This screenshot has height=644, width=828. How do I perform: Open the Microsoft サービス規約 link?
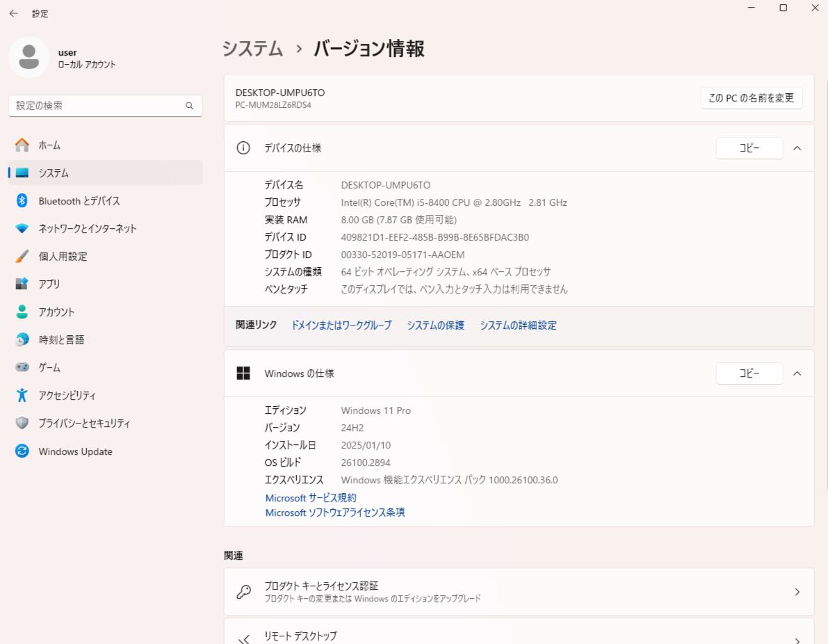311,498
